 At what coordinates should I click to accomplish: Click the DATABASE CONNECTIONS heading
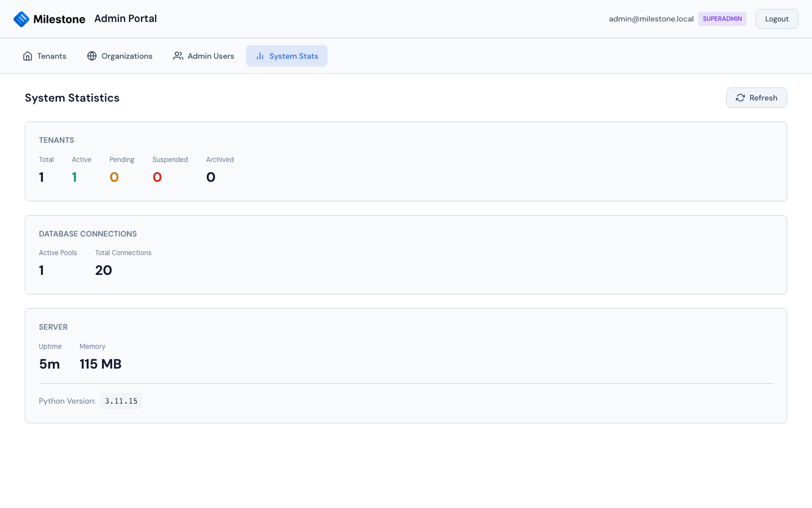pyautogui.click(x=88, y=234)
